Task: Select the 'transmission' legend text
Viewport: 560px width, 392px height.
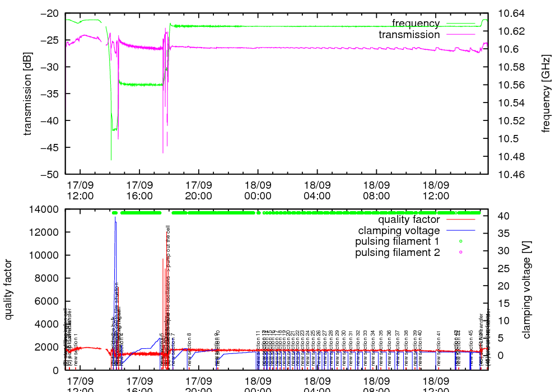Action: point(409,35)
